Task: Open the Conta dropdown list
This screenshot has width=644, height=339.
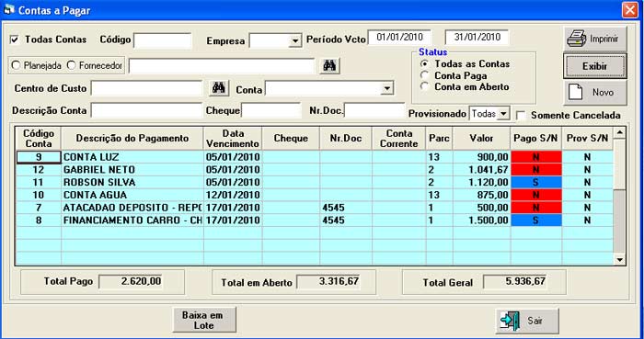Action: click(386, 88)
